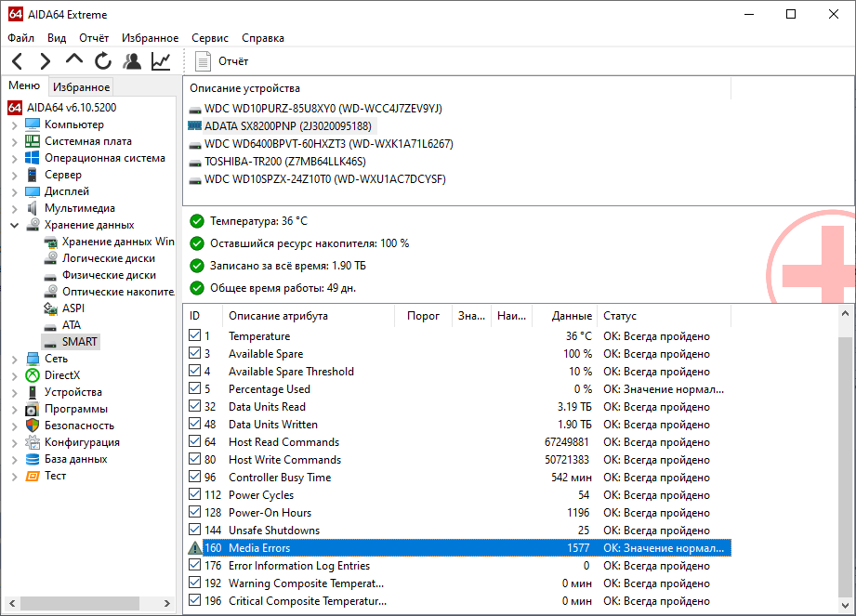Select the Конфигурация gear icon
This screenshot has width=856, height=616.
click(x=33, y=442)
